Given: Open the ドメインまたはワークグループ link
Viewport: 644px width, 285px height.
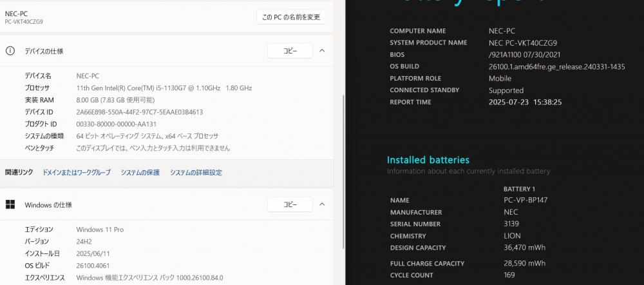Looking at the screenshot, I should (x=77, y=173).
